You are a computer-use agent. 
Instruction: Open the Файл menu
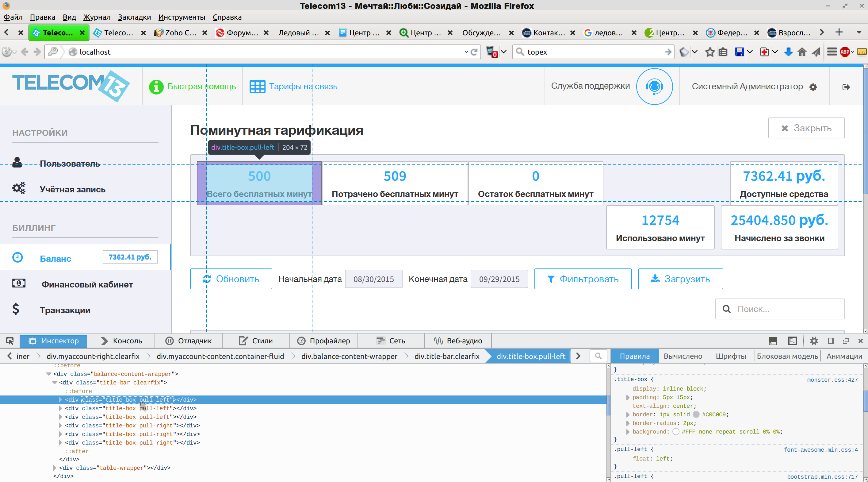[x=13, y=17]
